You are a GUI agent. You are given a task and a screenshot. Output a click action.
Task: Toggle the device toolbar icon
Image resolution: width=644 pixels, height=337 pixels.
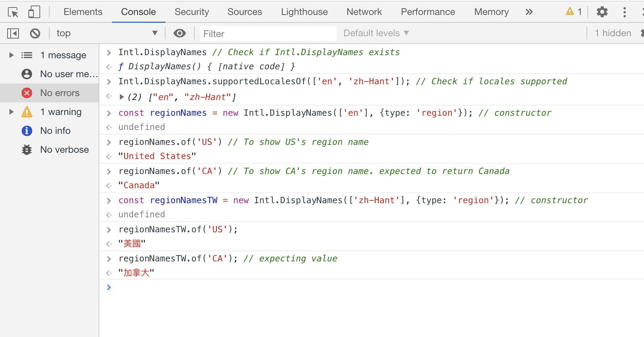[x=34, y=12]
